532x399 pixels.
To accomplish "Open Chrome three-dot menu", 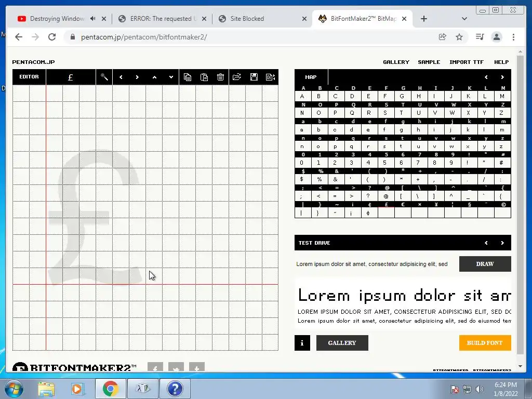I will pos(513,37).
